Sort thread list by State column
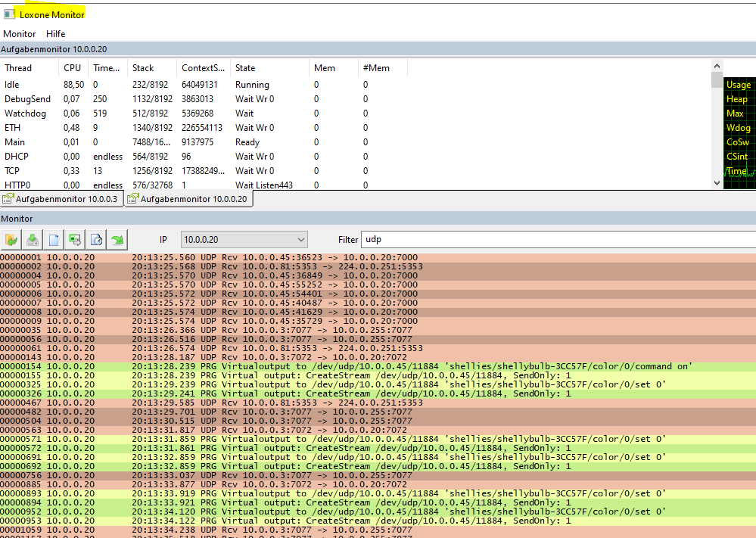This screenshot has width=756, height=538. 244,68
